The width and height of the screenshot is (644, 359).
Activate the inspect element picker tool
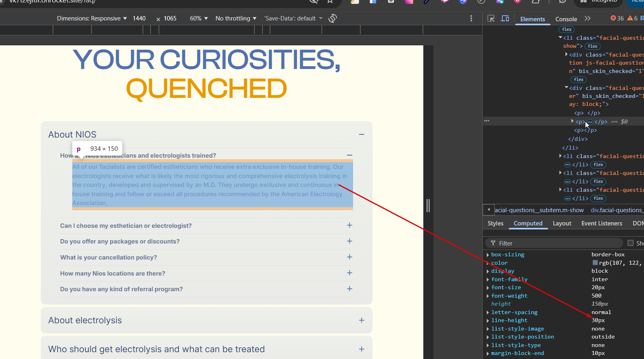tap(491, 18)
